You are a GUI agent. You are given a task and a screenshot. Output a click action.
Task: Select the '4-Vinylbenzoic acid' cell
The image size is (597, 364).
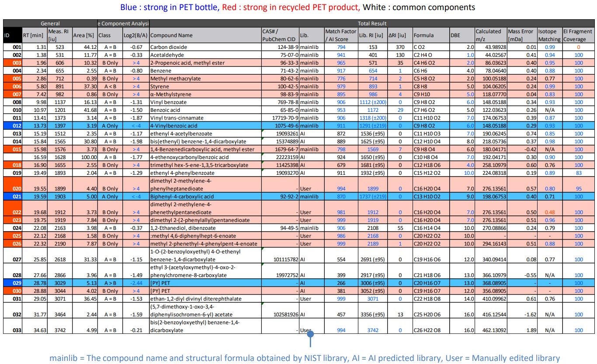205,125
